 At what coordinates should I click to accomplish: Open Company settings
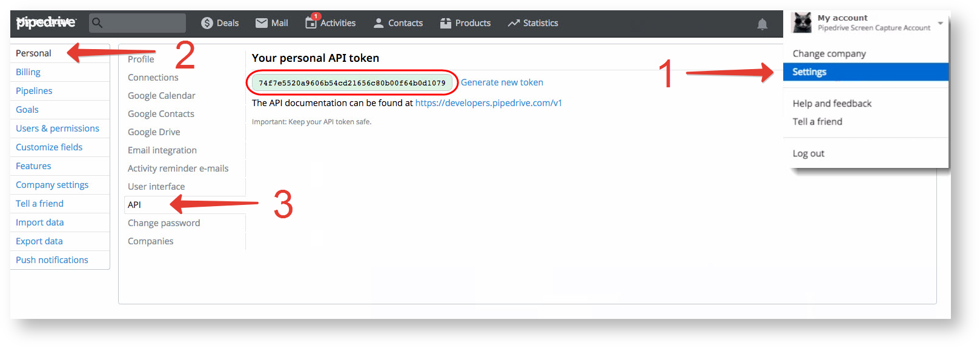pos(60,185)
